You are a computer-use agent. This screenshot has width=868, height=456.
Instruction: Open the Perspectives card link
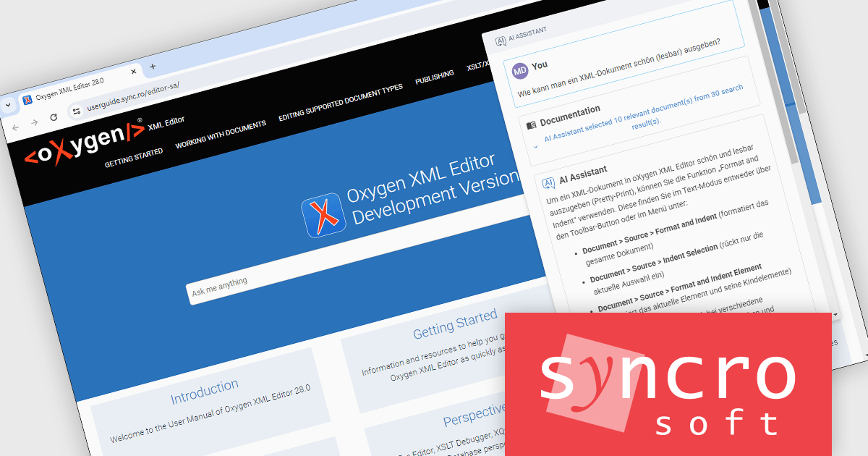point(475,415)
